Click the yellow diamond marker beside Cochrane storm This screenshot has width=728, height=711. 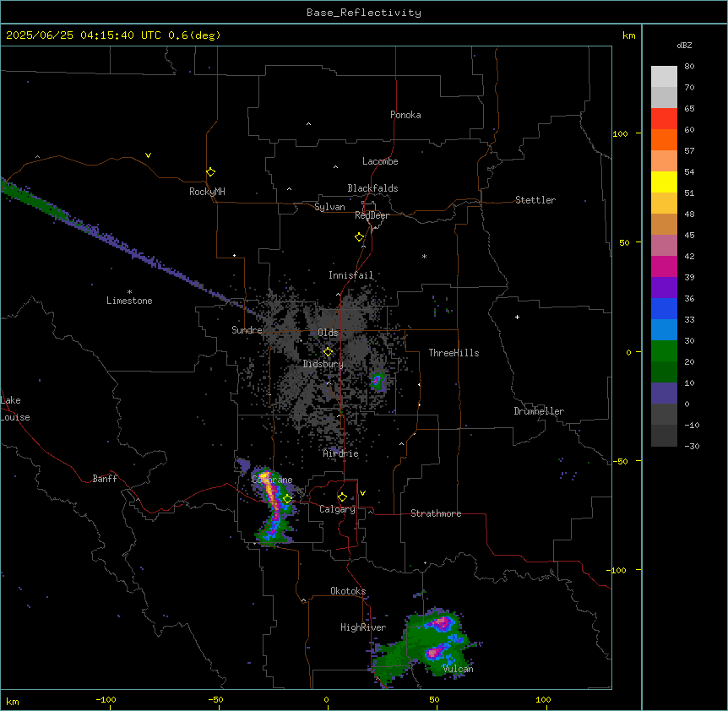[x=287, y=499]
